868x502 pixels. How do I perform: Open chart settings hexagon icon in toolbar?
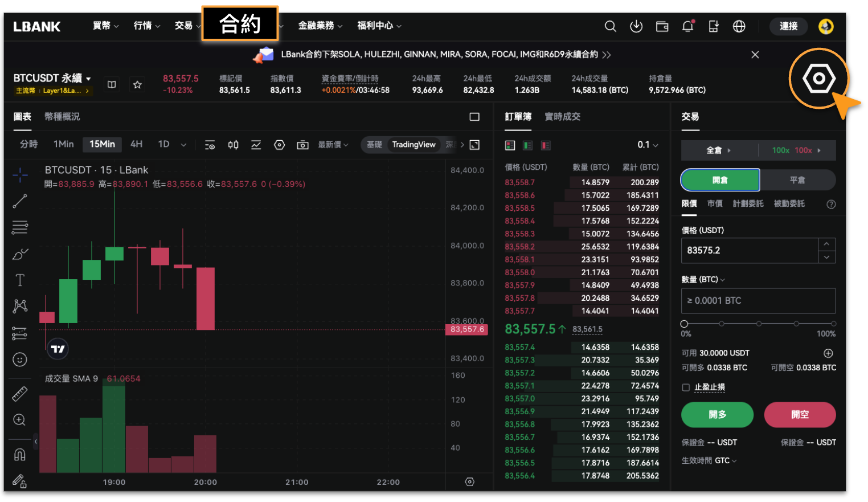coord(279,145)
